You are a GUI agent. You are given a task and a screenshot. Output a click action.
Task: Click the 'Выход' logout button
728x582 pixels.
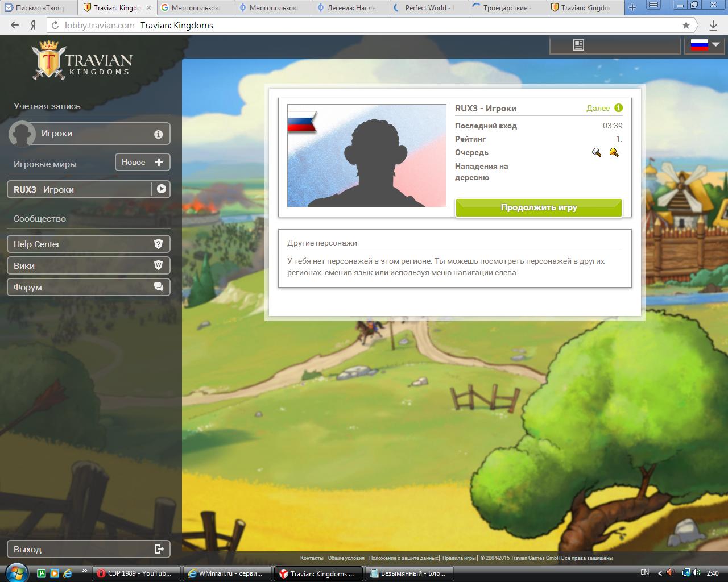89,549
